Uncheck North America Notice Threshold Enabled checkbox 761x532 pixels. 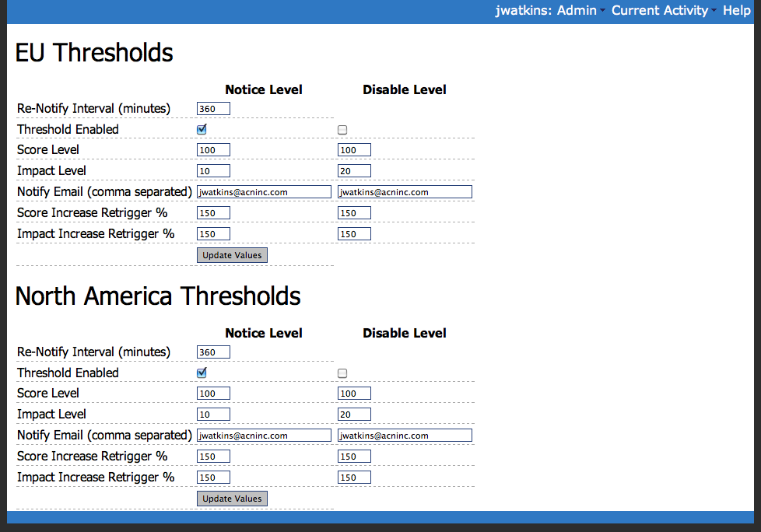[202, 373]
